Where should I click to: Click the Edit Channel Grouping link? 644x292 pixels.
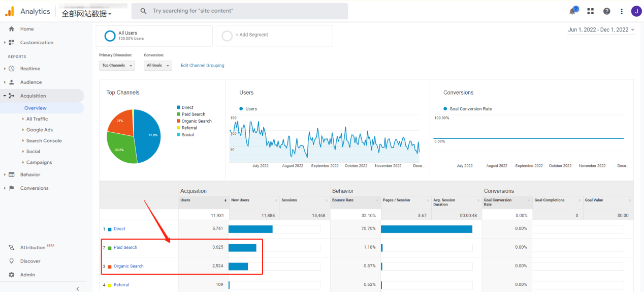[x=202, y=66]
